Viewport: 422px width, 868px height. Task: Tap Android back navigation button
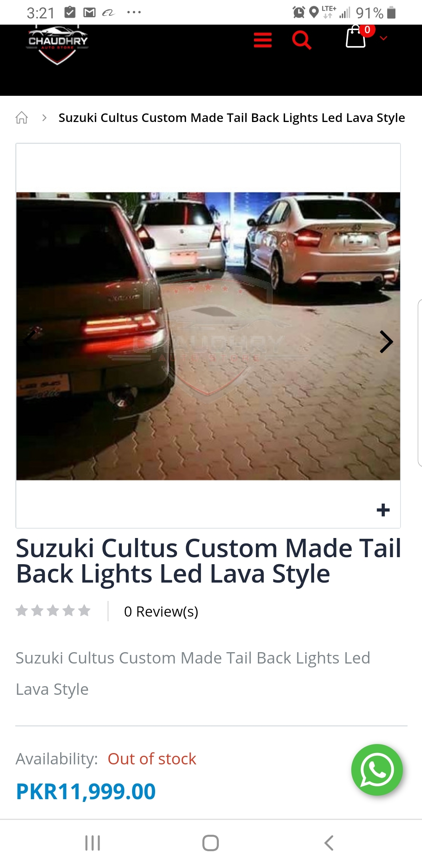tap(329, 843)
